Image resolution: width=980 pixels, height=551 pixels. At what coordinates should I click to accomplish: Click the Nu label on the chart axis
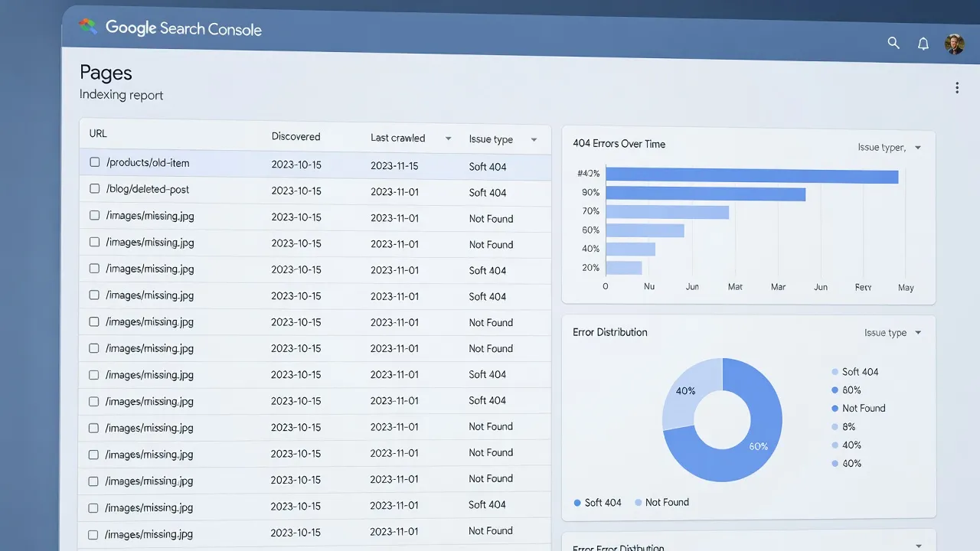(649, 286)
